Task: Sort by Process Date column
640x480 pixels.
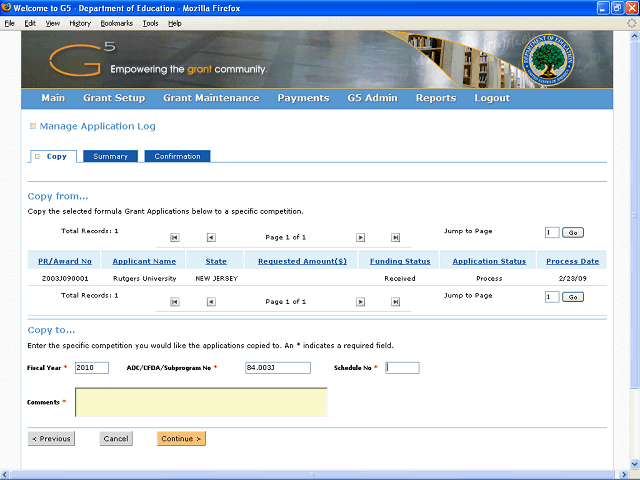Action: tap(573, 261)
